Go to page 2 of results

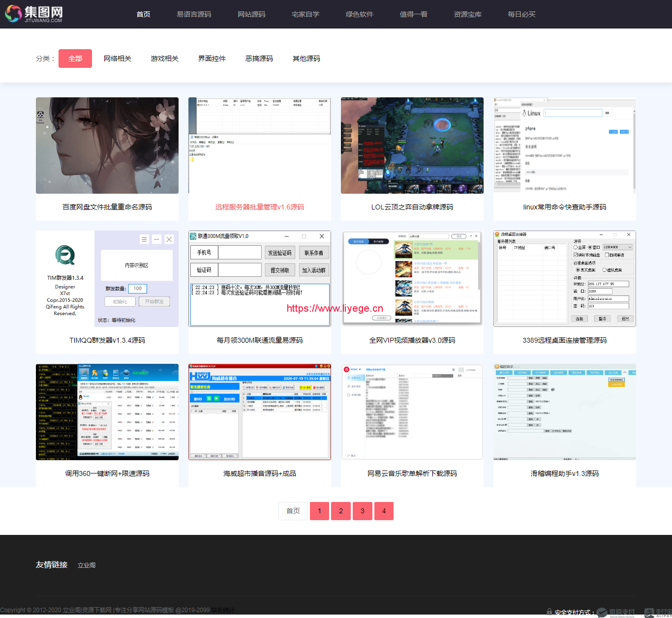[x=341, y=511]
